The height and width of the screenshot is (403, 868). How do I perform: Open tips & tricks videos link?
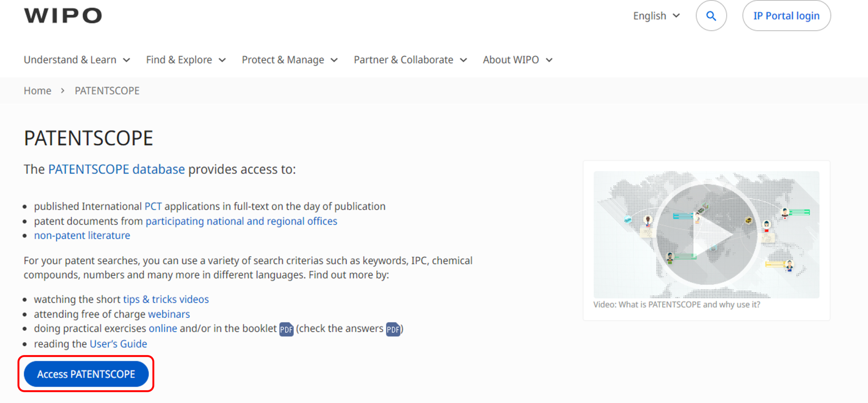coord(166,300)
